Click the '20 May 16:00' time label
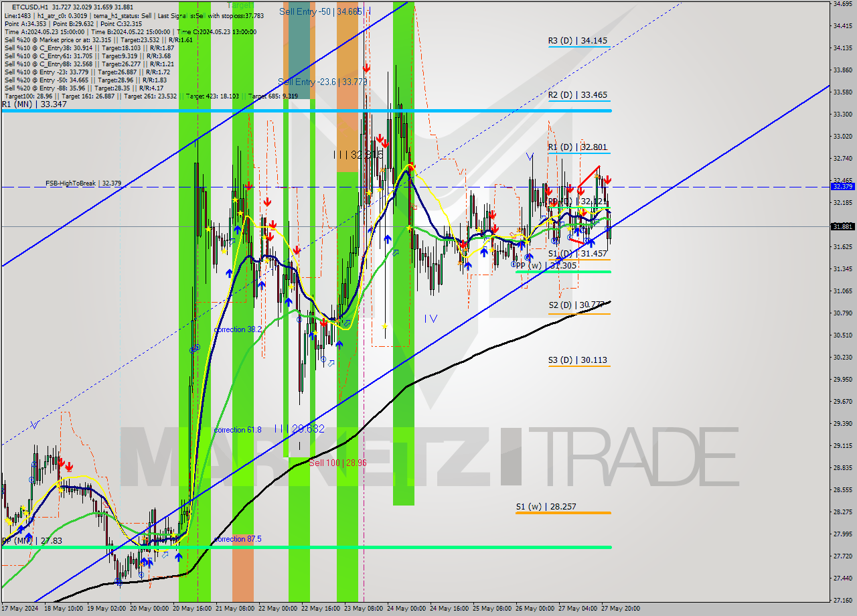 click(x=192, y=609)
